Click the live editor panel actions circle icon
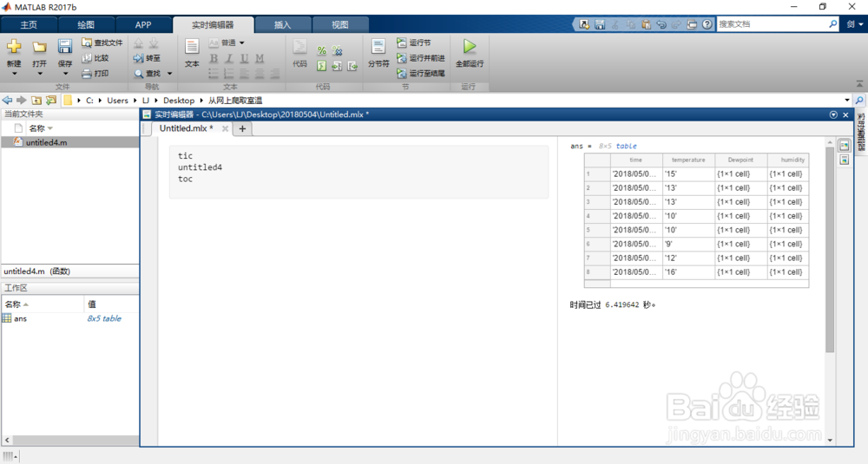This screenshot has height=464, width=868. (833, 114)
